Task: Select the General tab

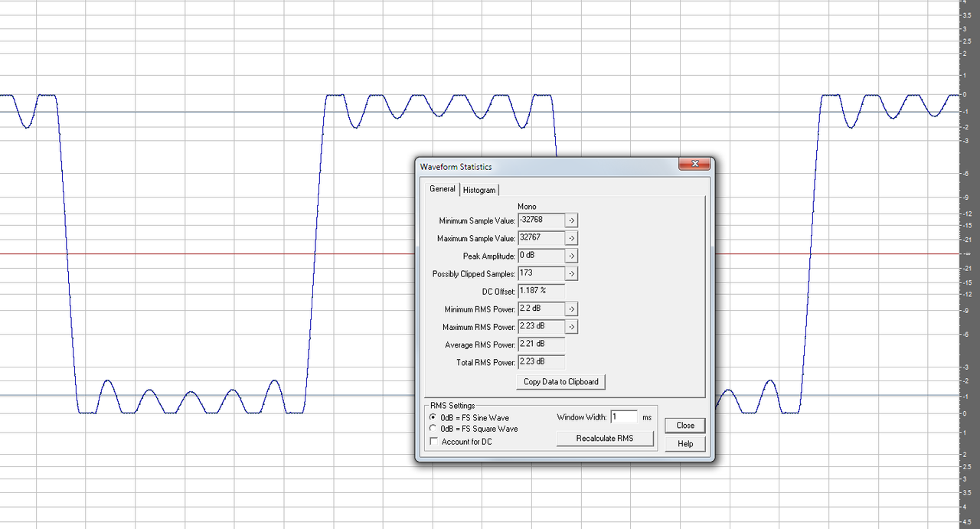Action: click(x=442, y=189)
